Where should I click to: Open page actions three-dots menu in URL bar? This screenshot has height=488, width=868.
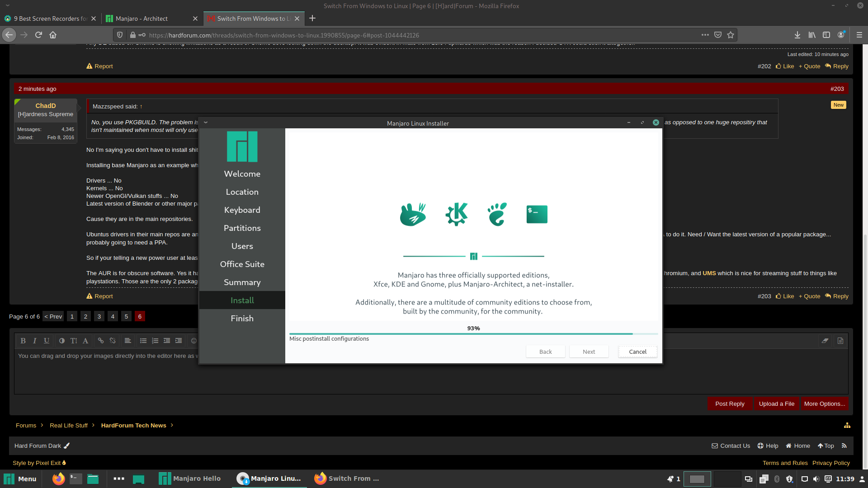705,35
